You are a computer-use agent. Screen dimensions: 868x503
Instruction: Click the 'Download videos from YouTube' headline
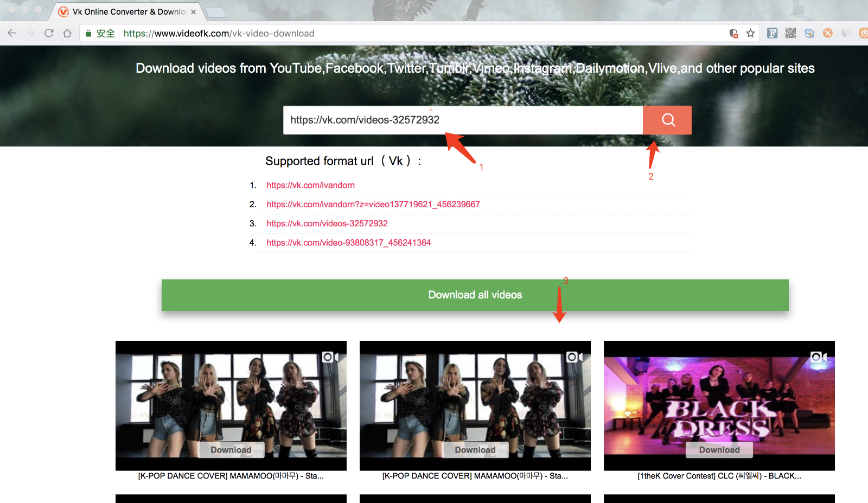tap(475, 68)
